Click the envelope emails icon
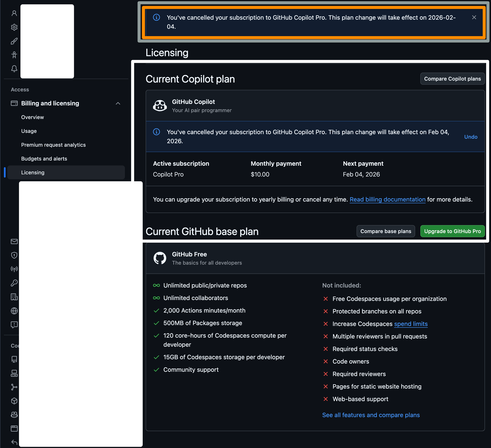The width and height of the screenshot is (491, 448). pyautogui.click(x=14, y=241)
